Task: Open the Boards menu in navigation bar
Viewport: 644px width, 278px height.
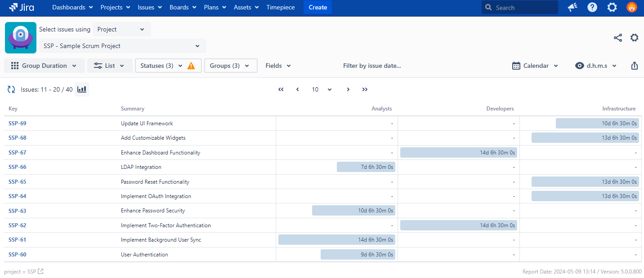Action: pos(183,7)
